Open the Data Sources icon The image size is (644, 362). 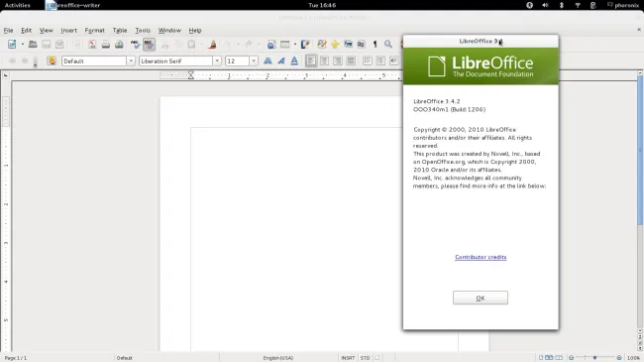tap(361, 44)
